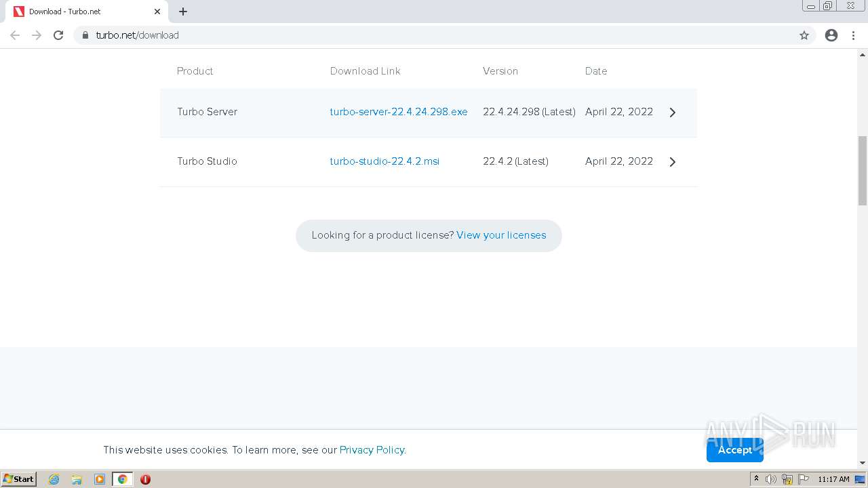The width and height of the screenshot is (868, 488).
Task: Download turbo-server-22.4.24.298.exe
Action: pos(399,112)
